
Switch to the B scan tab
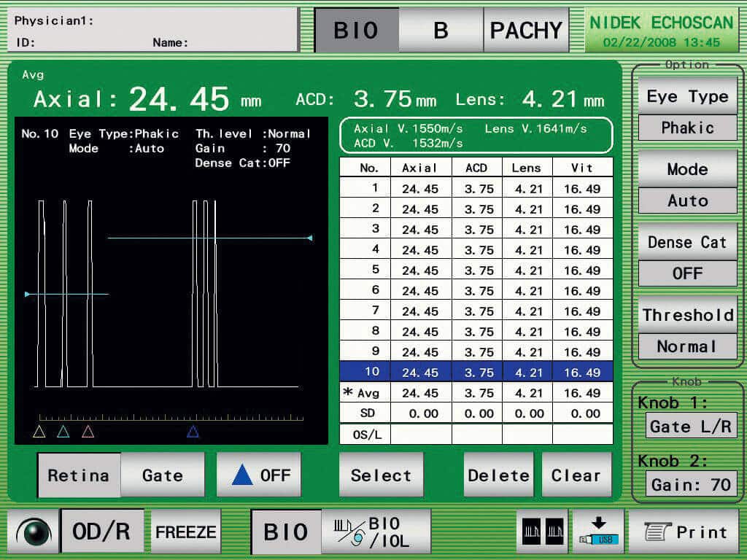tap(441, 31)
